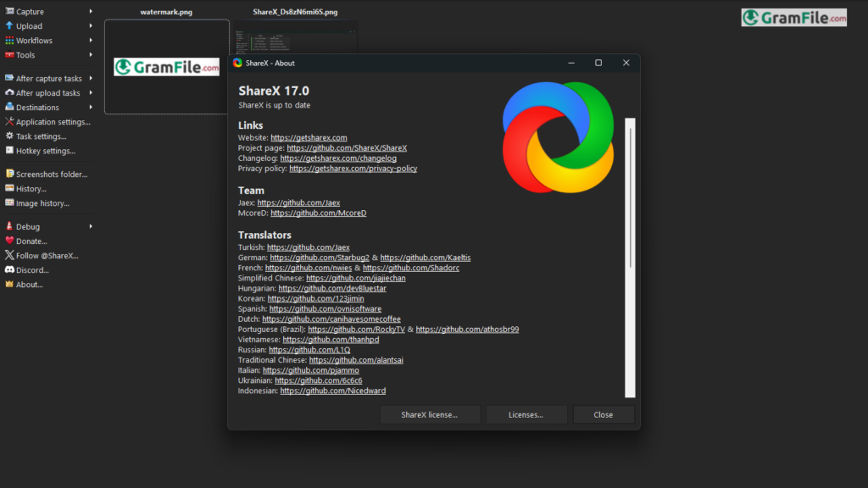This screenshot has height=488, width=868.
Task: Click the Screenshots folder icon
Action: point(9,174)
